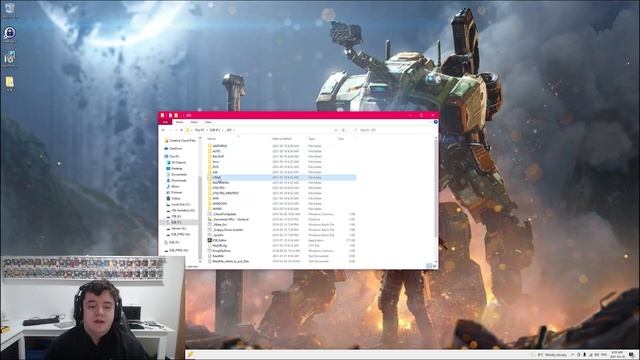Click the Search _ISO input field
The height and width of the screenshot is (360, 640).
point(393,130)
